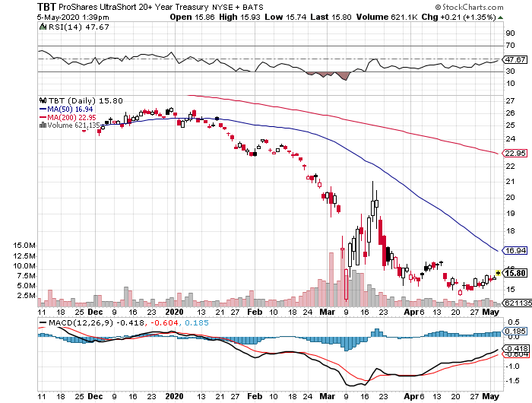Click the 16.94 MA50 price tag
This screenshot has width=532, height=403.
[x=515, y=251]
